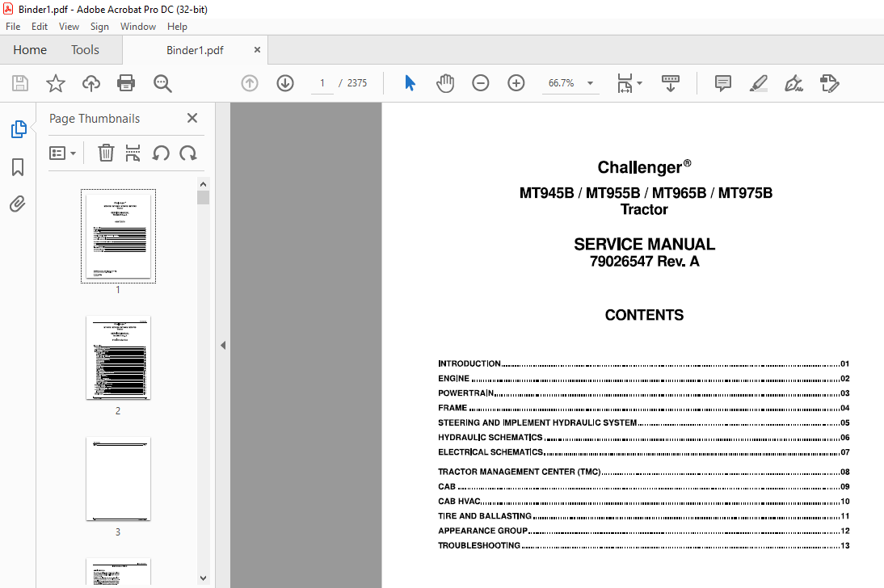
Task: Click thumbnail scrollbar down arrow
Action: pos(204,577)
